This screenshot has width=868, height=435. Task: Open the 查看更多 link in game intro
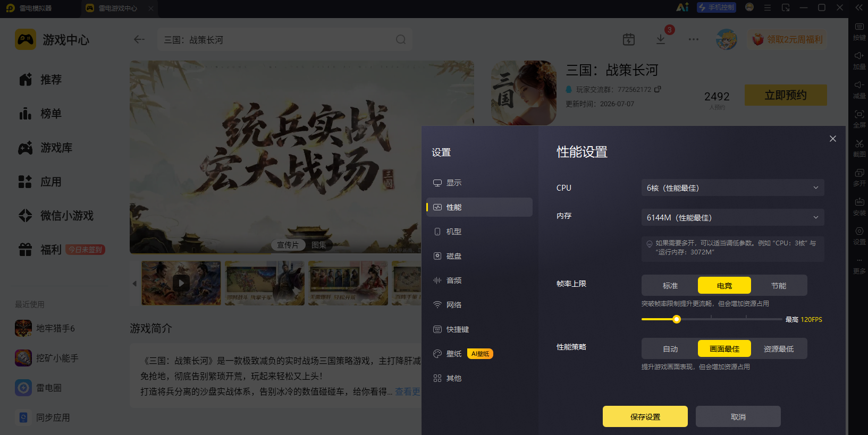[x=408, y=391]
